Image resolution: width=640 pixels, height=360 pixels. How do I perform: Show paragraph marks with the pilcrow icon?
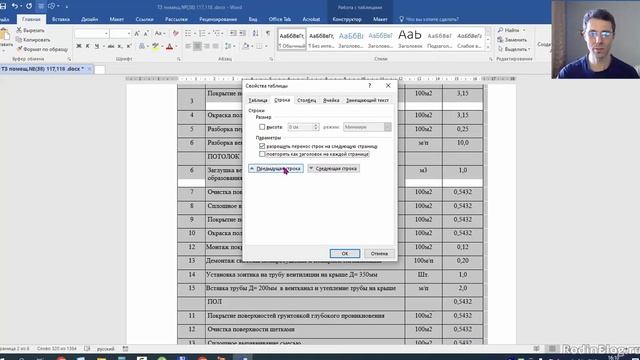[x=268, y=33]
